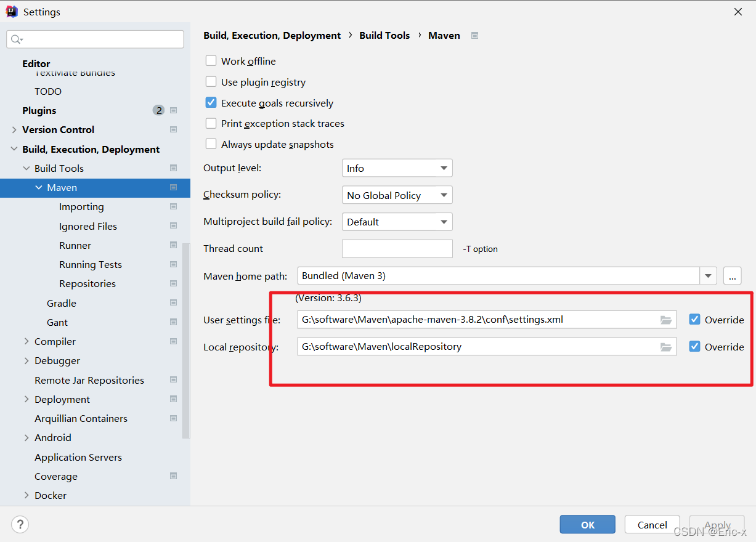The height and width of the screenshot is (542, 756).
Task: Open the Output level dropdown
Action: (397, 168)
